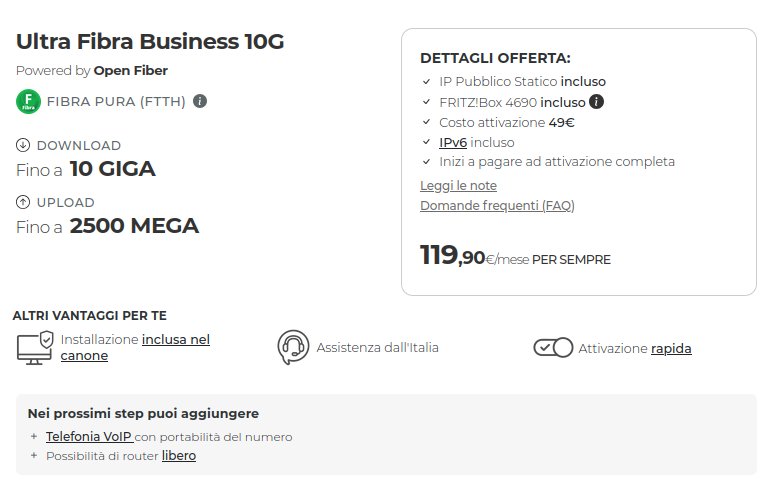
Task: Click the inclusa nel canone link
Action: click(175, 340)
